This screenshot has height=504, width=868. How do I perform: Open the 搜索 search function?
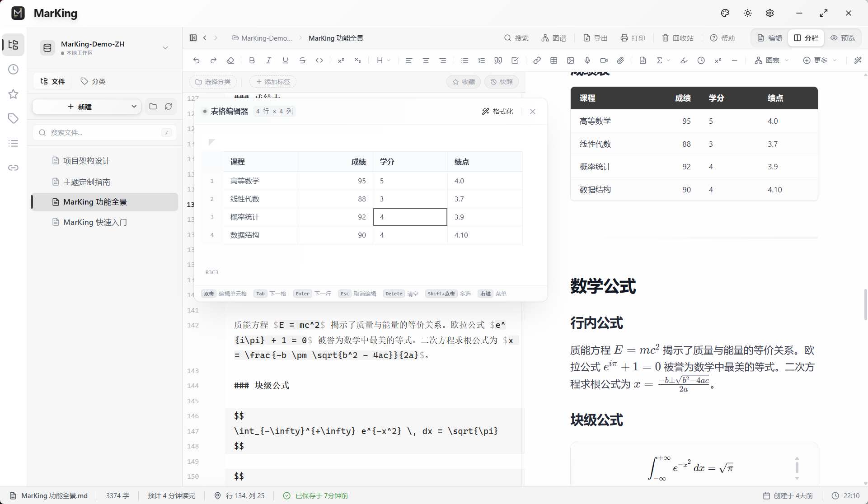click(516, 38)
